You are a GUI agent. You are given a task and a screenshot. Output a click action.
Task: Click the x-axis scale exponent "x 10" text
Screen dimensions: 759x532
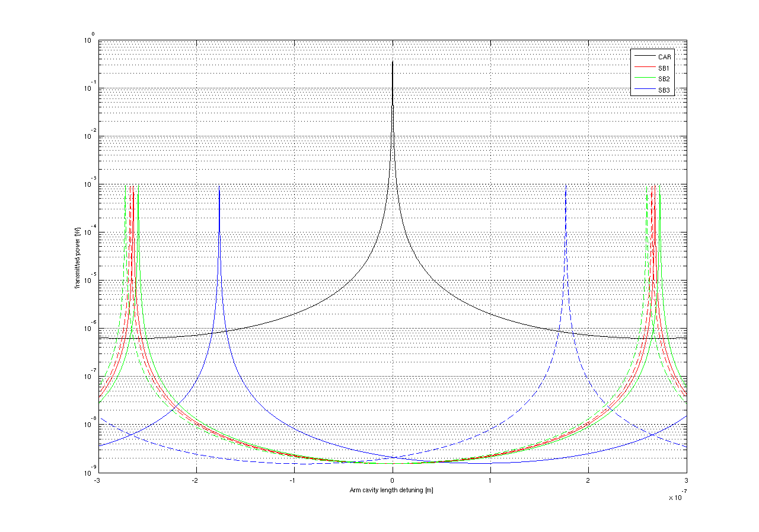[675, 498]
